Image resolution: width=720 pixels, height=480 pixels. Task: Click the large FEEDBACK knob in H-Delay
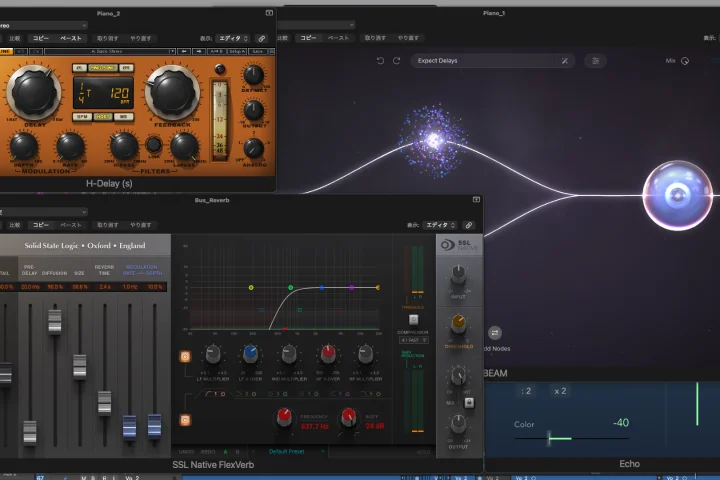tap(172, 93)
